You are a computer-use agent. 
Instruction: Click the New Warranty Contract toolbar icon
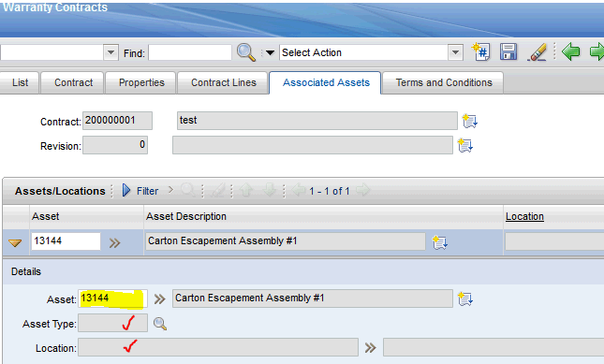pos(480,52)
